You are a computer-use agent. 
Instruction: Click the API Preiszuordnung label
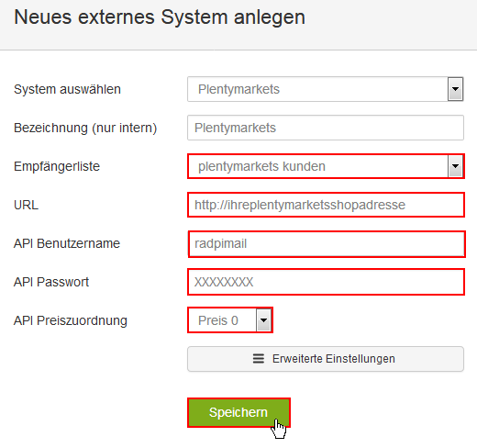(71, 320)
